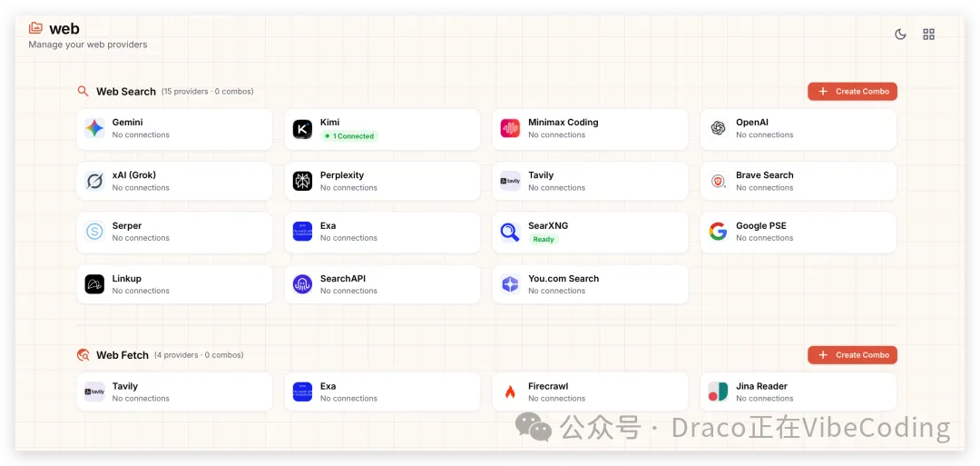This screenshot has height=466, width=980.
Task: Open the SearchAPI provider name
Action: click(x=342, y=278)
